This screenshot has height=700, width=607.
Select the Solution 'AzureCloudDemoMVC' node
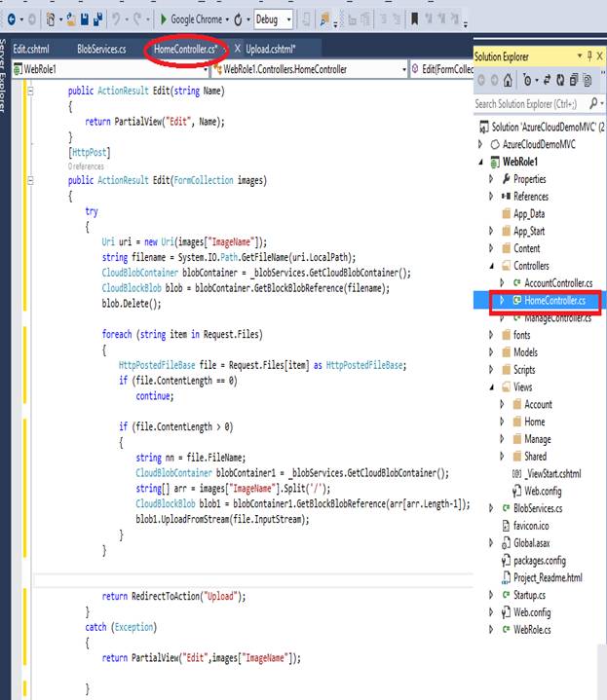coord(542,128)
